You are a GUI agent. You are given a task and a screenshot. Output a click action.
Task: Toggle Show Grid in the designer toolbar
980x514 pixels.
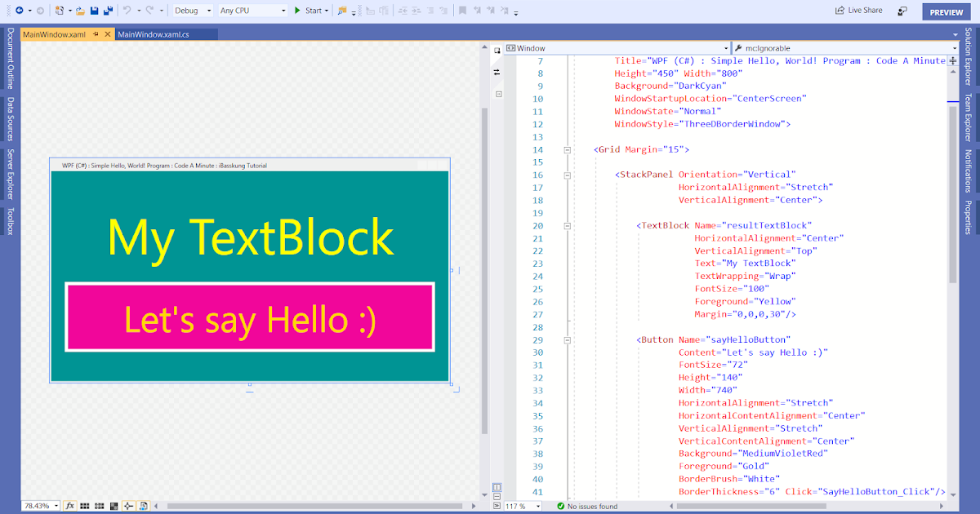[x=84, y=506]
